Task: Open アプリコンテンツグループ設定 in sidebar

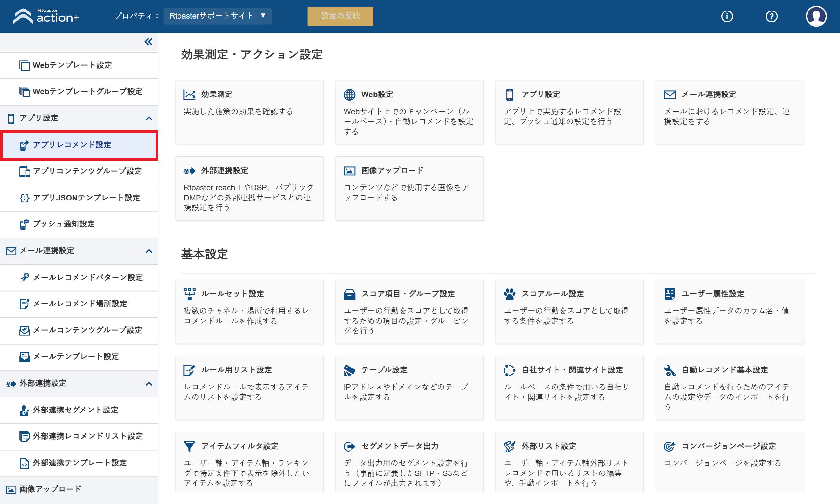Action: click(79, 171)
